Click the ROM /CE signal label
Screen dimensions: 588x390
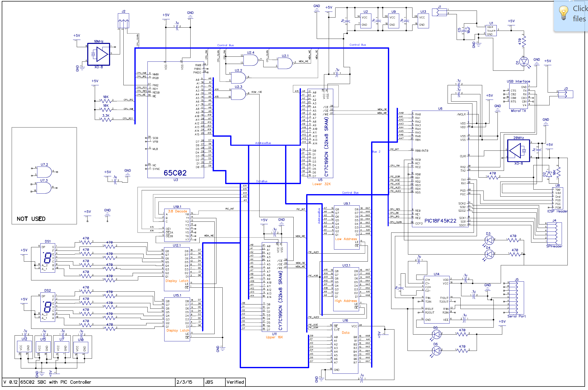coord(257,92)
